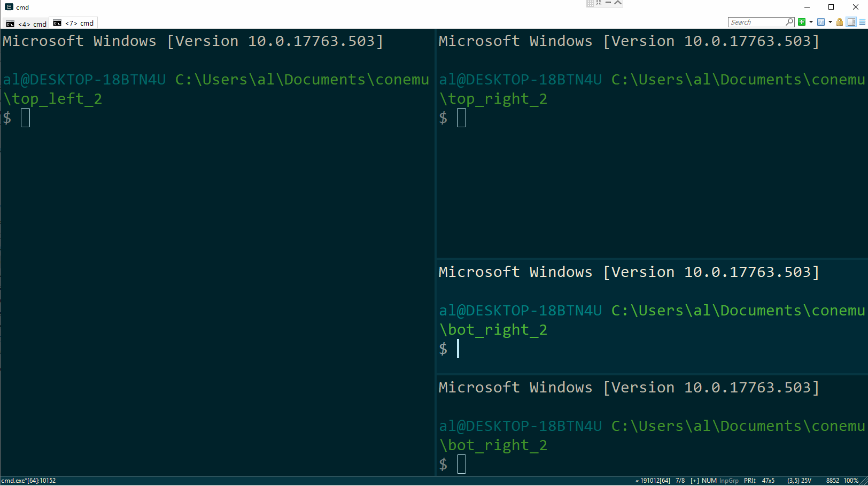The height and width of the screenshot is (486, 868).
Task: Click the dash icon in the floating top bar
Action: pyautogui.click(x=608, y=3)
